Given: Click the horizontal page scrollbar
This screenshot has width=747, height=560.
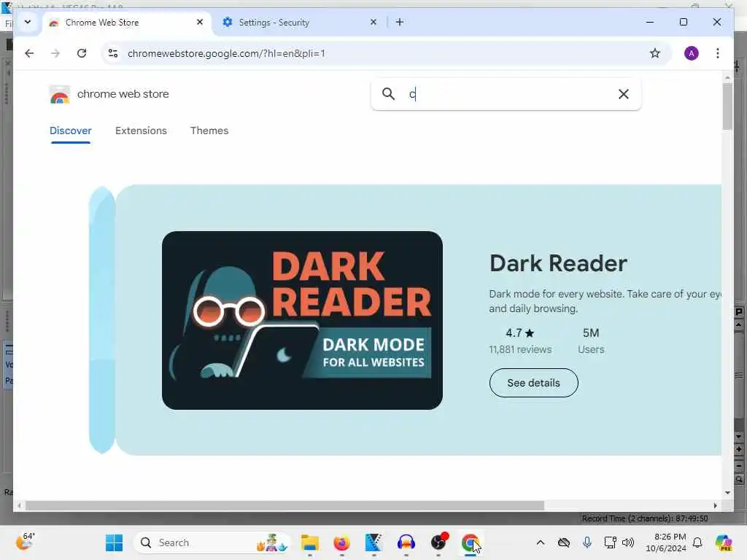Looking at the screenshot, I should 285,505.
